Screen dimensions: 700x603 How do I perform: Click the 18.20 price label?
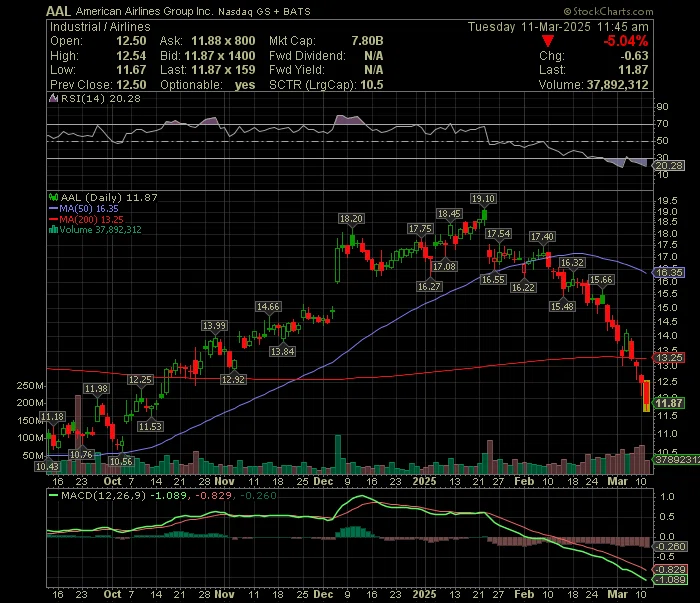(351, 219)
